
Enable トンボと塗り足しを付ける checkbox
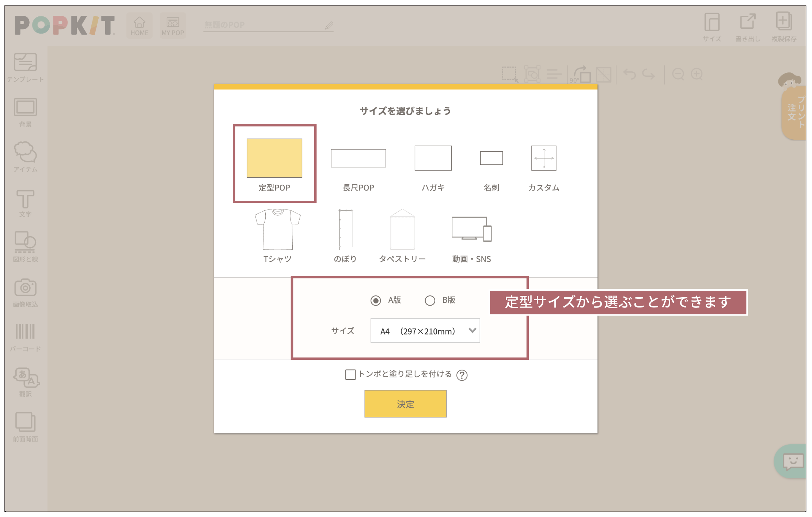[350, 374]
